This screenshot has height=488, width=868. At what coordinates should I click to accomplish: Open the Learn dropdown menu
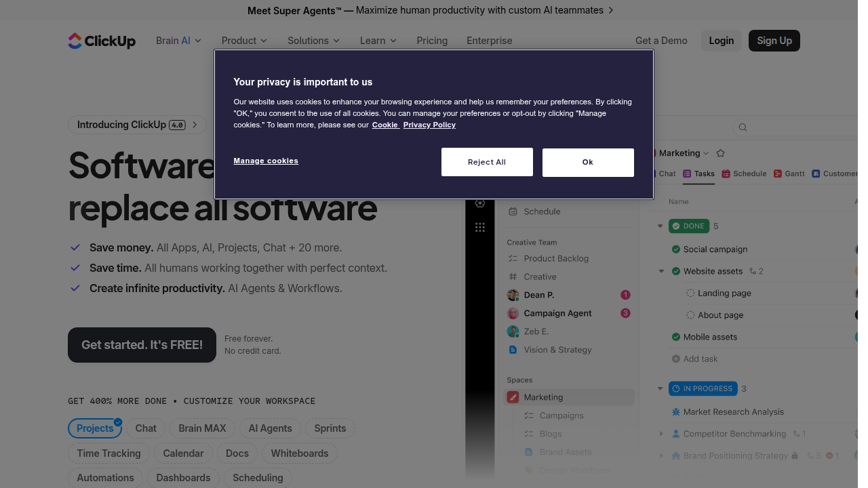pyautogui.click(x=378, y=41)
